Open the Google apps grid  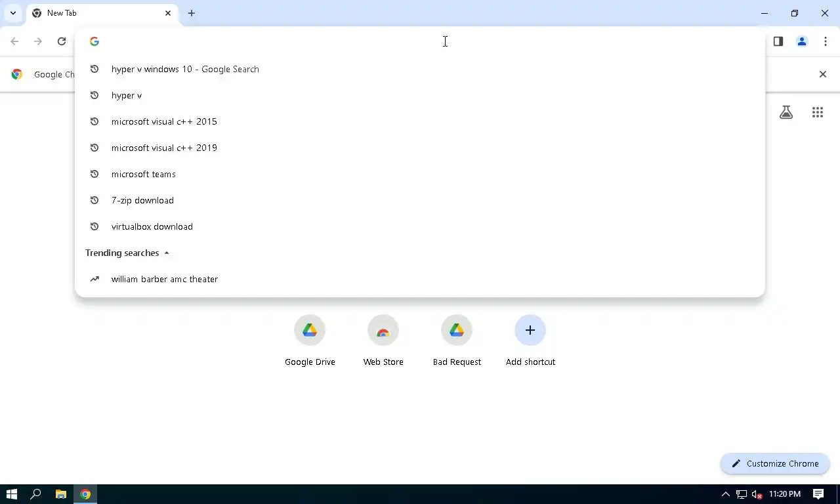coord(818,112)
